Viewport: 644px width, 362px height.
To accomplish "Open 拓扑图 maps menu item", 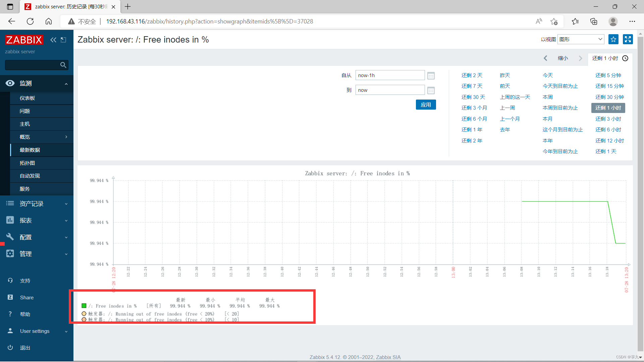I will click(x=42, y=163).
